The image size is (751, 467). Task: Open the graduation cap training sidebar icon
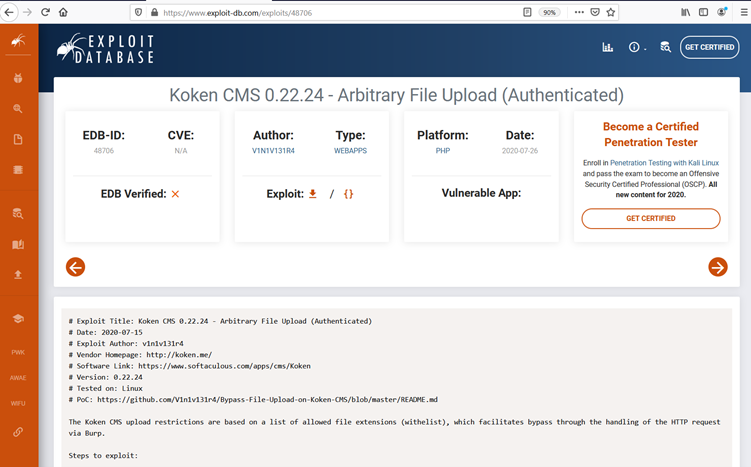(18, 318)
